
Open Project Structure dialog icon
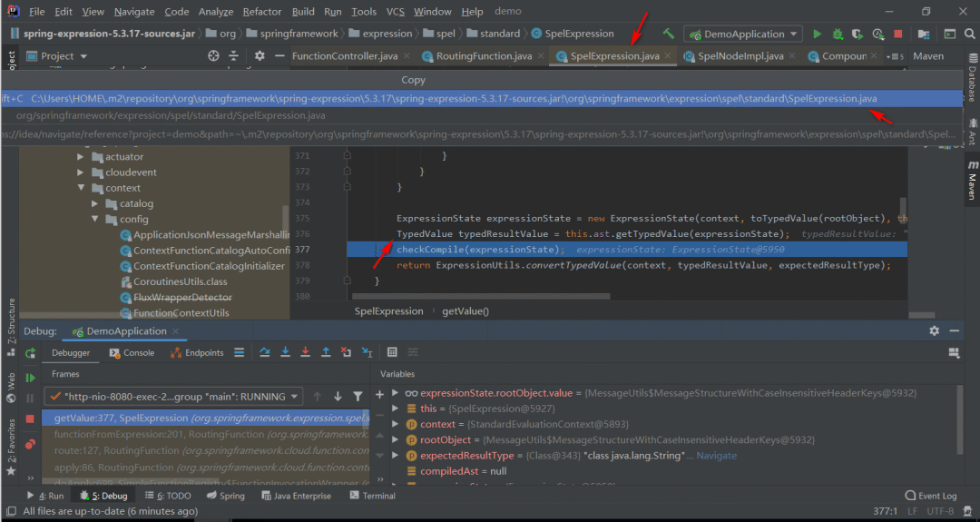point(924,34)
